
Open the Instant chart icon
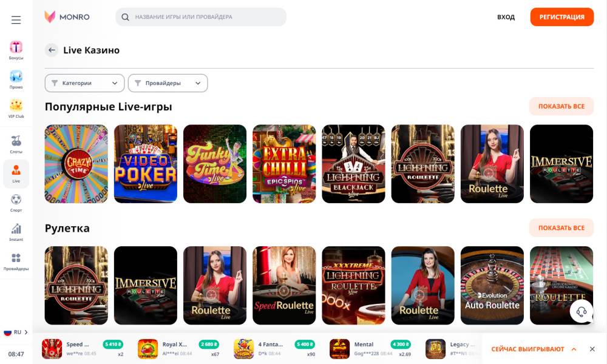pyautogui.click(x=16, y=229)
